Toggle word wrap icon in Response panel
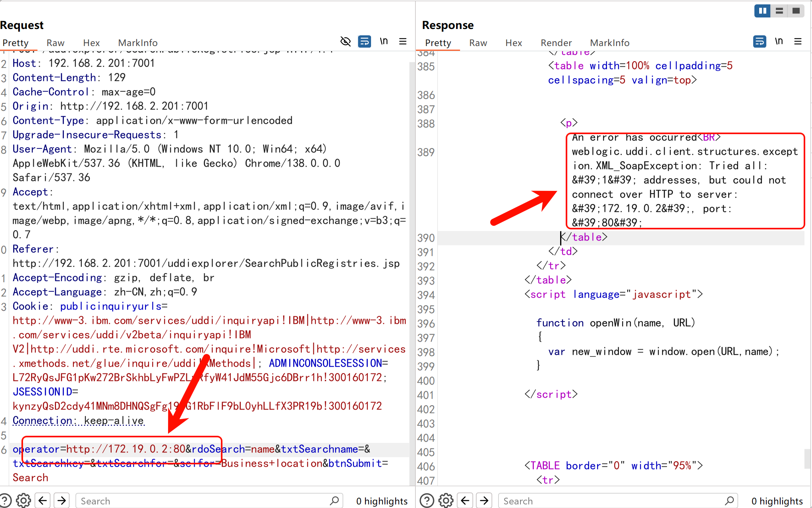This screenshot has width=812, height=508. point(759,42)
